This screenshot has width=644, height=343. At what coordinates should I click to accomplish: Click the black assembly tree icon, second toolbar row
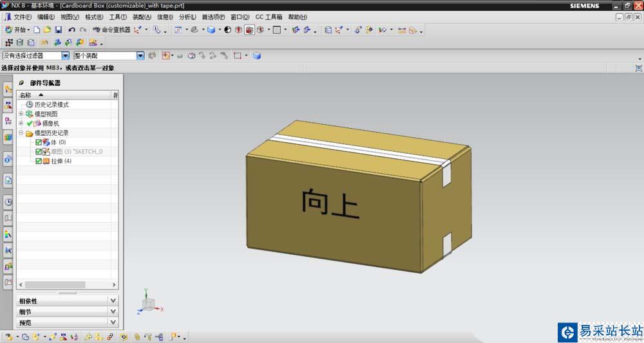point(9,42)
